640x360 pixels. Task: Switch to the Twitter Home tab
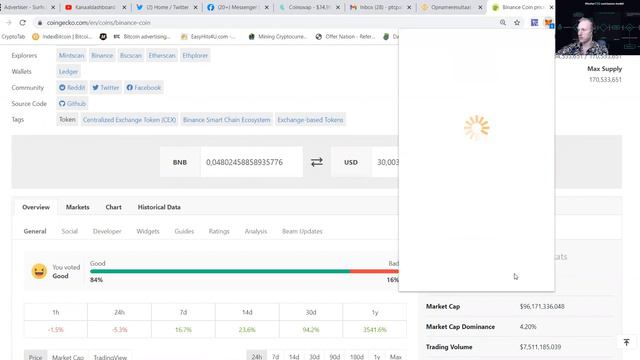[x=167, y=7]
